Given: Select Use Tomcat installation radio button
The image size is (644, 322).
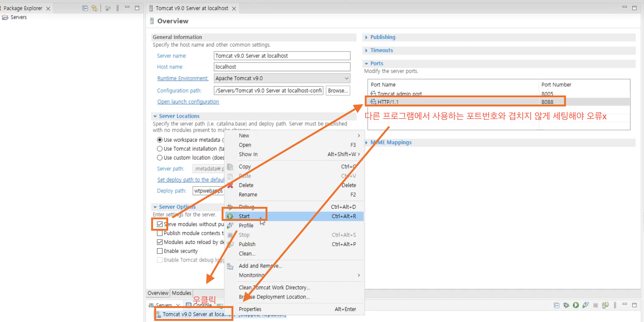Looking at the screenshot, I should coord(160,149).
